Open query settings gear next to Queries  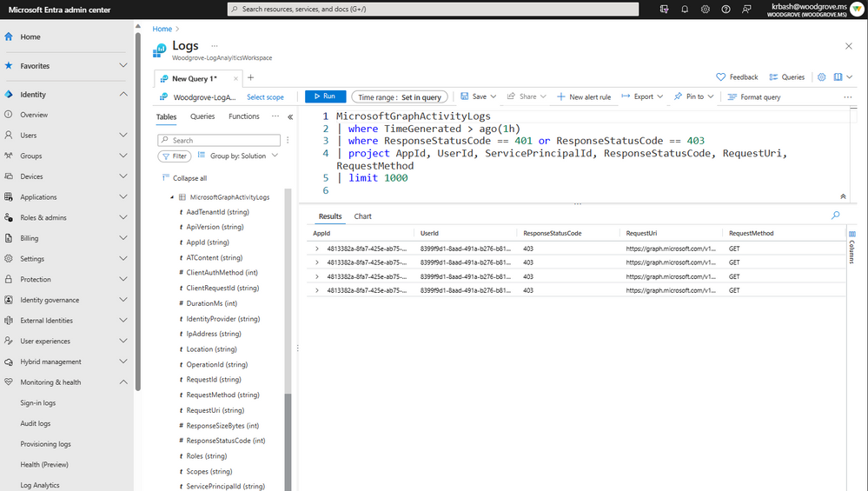click(x=821, y=77)
